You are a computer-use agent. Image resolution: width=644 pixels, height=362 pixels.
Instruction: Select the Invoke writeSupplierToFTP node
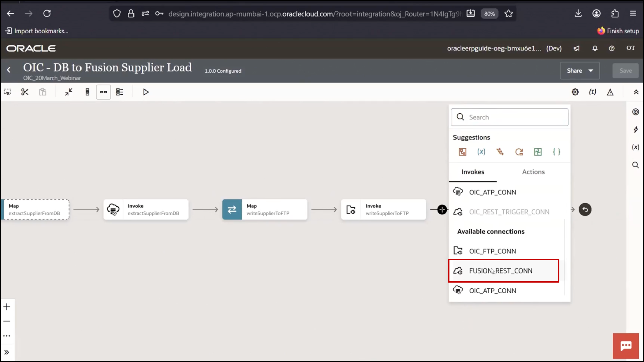[x=384, y=209]
